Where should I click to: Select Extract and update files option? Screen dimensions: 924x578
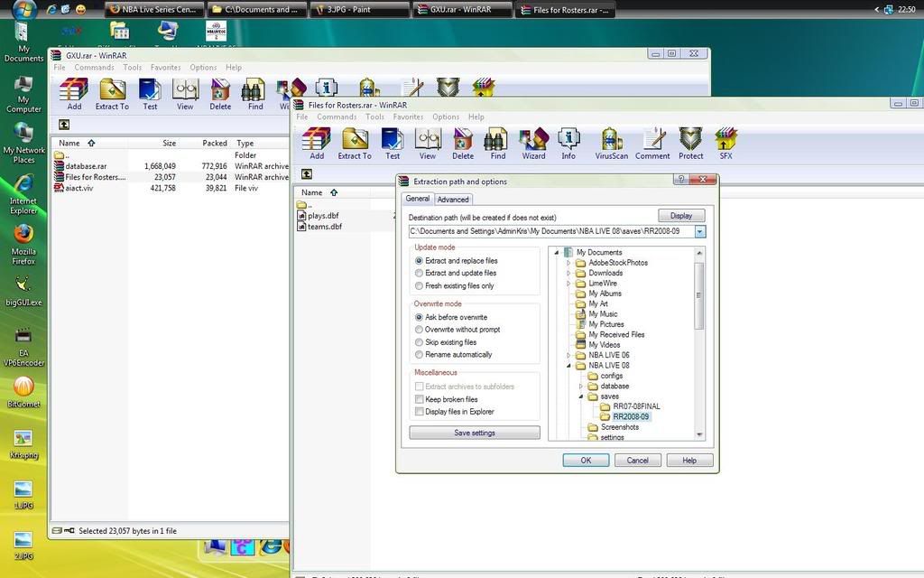(x=456, y=273)
